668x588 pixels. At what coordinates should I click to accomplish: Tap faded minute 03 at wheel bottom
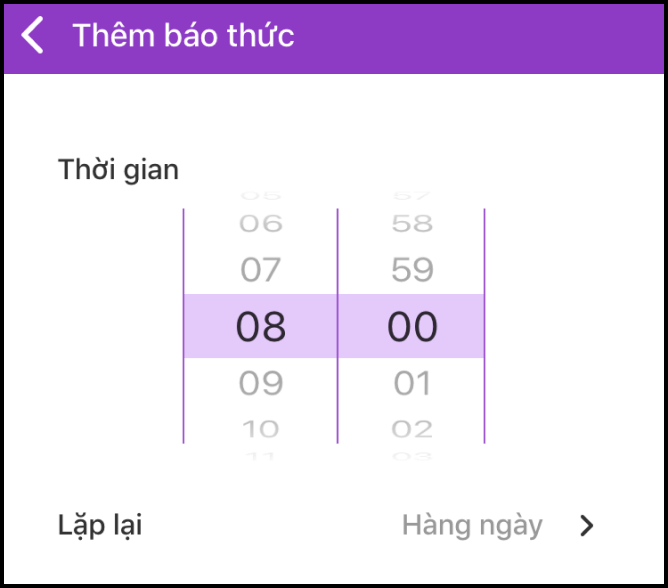coord(412,456)
